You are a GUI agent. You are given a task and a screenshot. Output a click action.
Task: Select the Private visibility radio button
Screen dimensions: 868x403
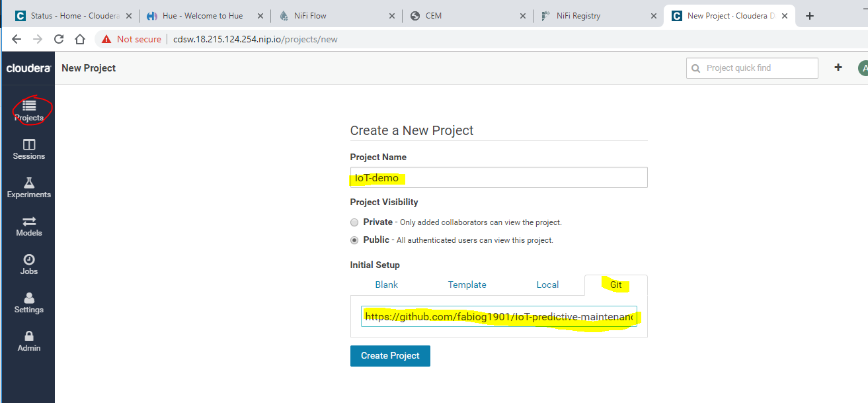click(x=354, y=222)
